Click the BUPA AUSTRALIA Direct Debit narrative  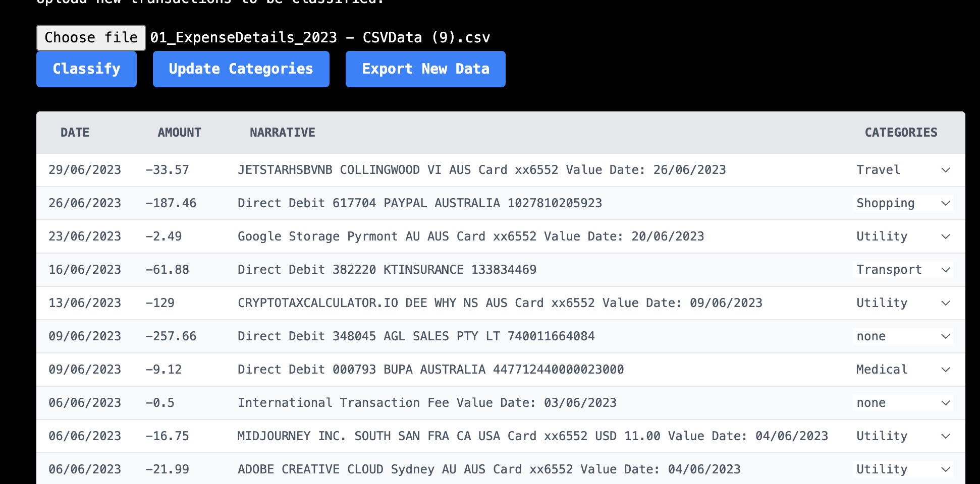431,370
